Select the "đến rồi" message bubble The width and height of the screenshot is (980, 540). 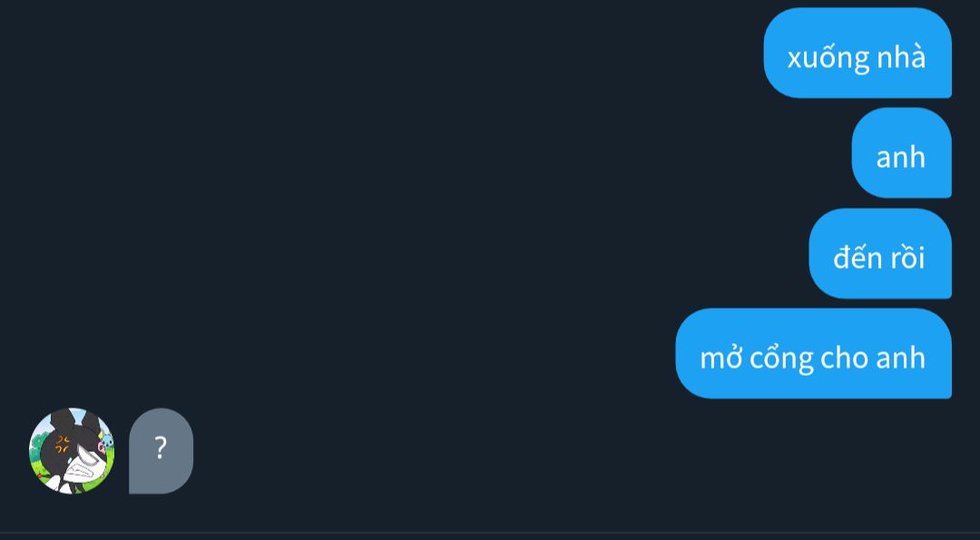click(880, 253)
